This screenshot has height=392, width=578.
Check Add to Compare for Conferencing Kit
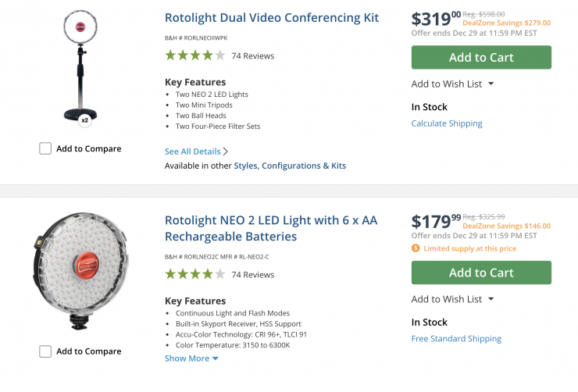click(45, 148)
